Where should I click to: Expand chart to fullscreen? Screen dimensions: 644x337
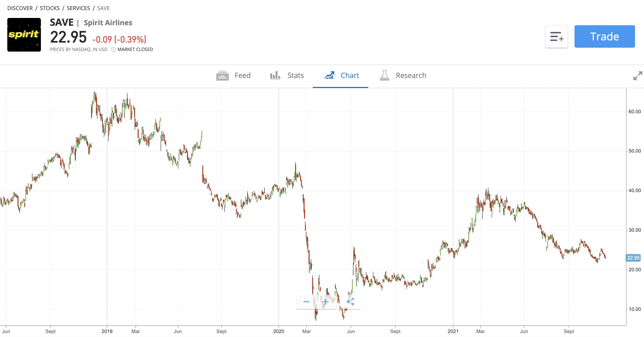click(x=638, y=75)
